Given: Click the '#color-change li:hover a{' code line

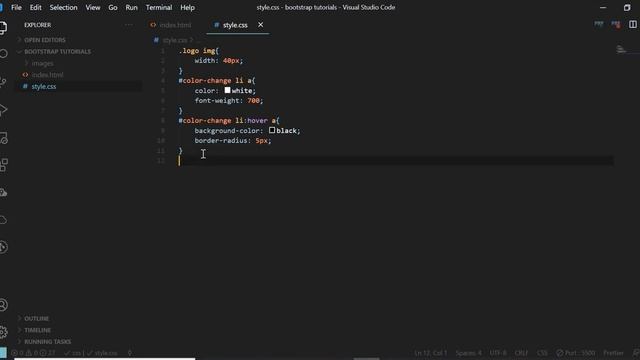Looking at the screenshot, I should (x=229, y=120).
